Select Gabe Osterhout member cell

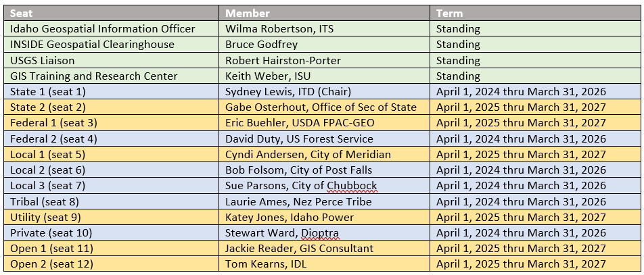325,107
